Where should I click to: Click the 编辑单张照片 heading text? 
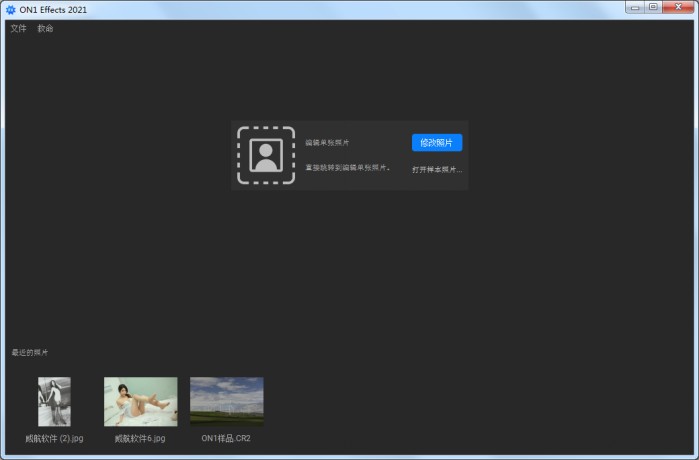pyautogui.click(x=327, y=143)
